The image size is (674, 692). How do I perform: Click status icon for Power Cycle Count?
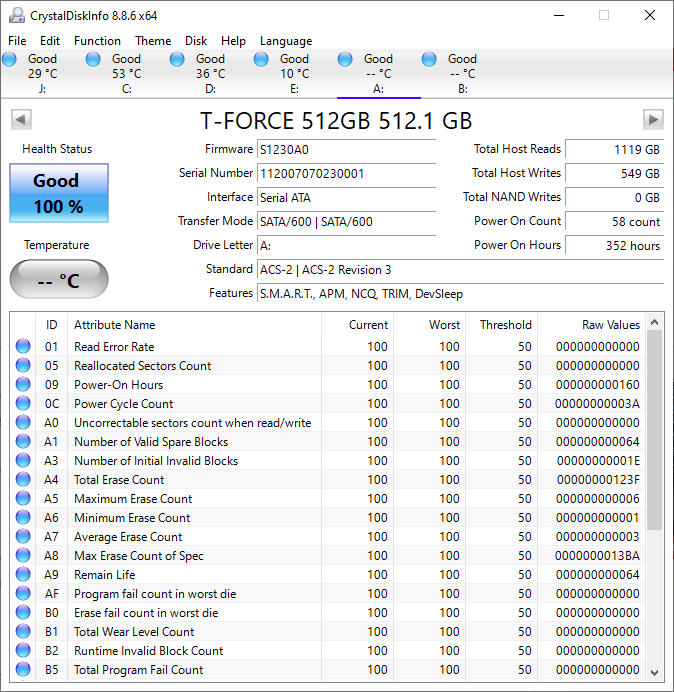pyautogui.click(x=23, y=403)
